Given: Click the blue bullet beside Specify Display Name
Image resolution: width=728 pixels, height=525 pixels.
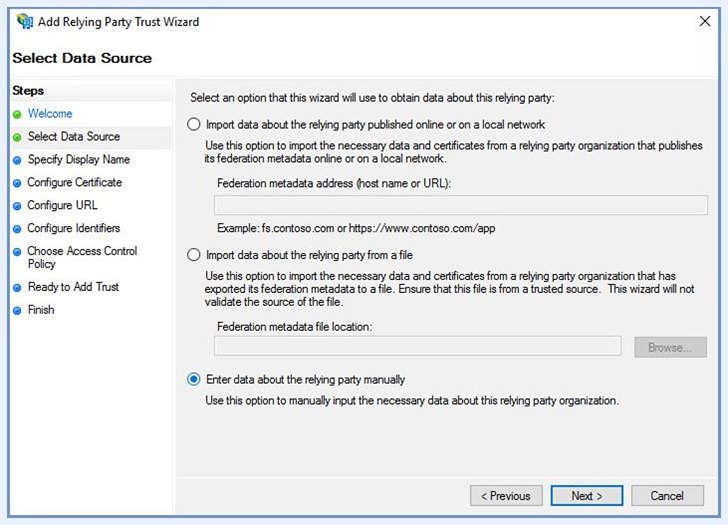Looking at the screenshot, I should coord(17,160).
